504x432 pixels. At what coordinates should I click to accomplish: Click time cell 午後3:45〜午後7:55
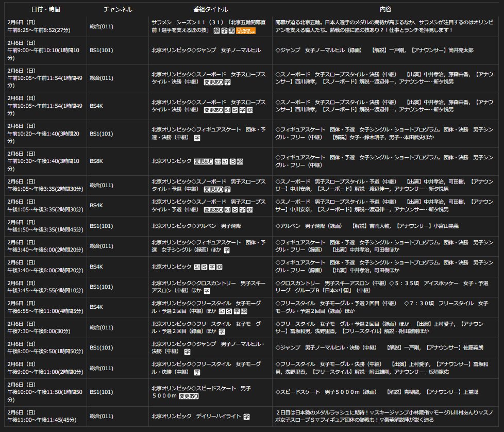point(45,291)
